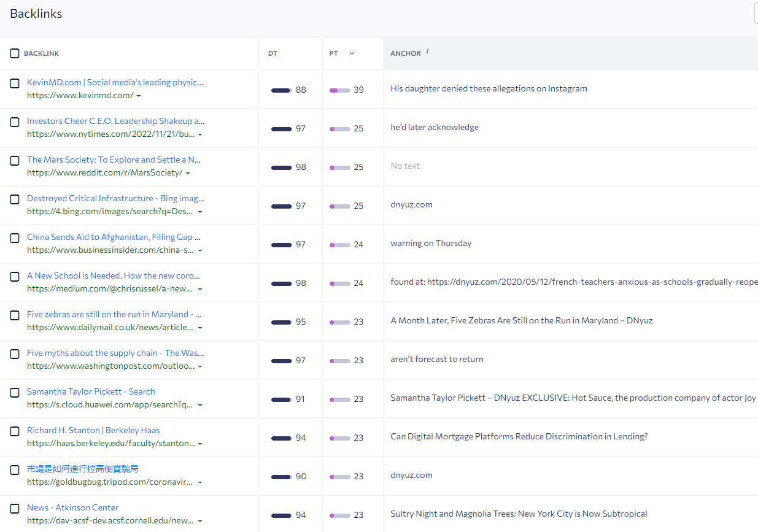
Task: Open 市場是如何進行拉高倒貨騙局 link
Action: click(x=83, y=469)
